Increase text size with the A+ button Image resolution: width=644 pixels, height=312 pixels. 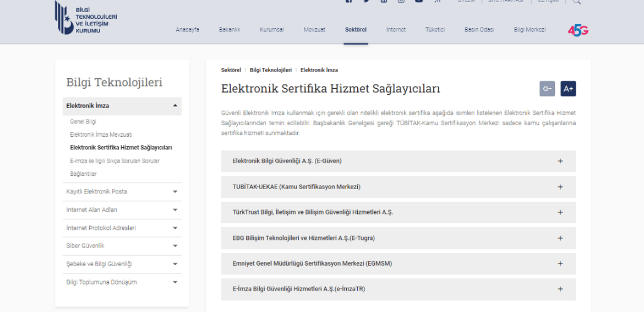click(568, 89)
